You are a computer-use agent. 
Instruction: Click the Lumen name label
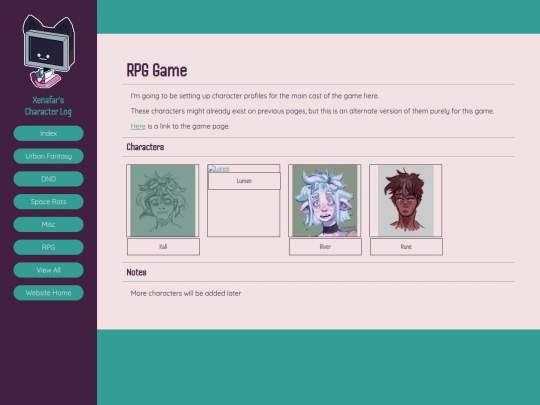point(244,181)
